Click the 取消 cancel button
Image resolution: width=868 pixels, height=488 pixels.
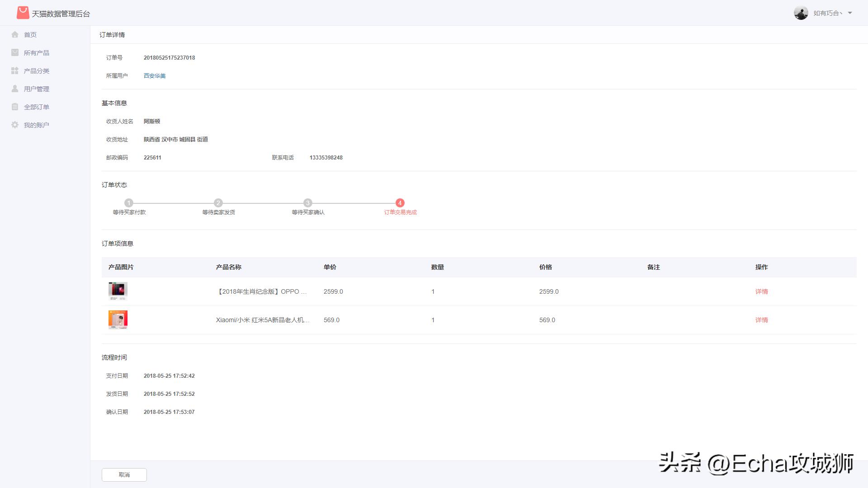(124, 475)
